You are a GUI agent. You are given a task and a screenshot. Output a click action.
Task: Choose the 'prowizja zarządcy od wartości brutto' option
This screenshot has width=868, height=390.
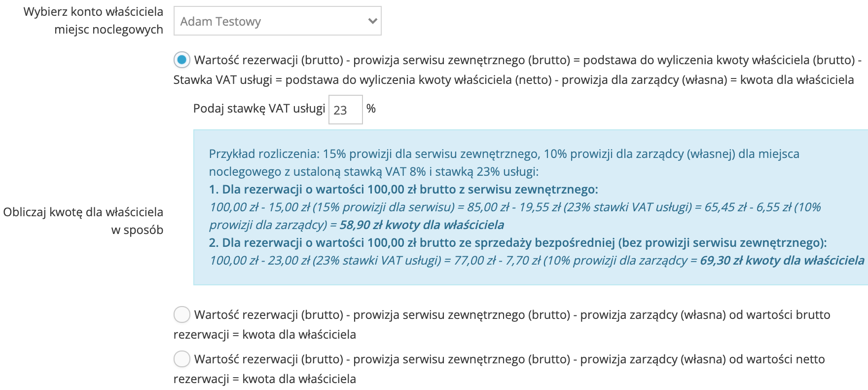[182, 314]
